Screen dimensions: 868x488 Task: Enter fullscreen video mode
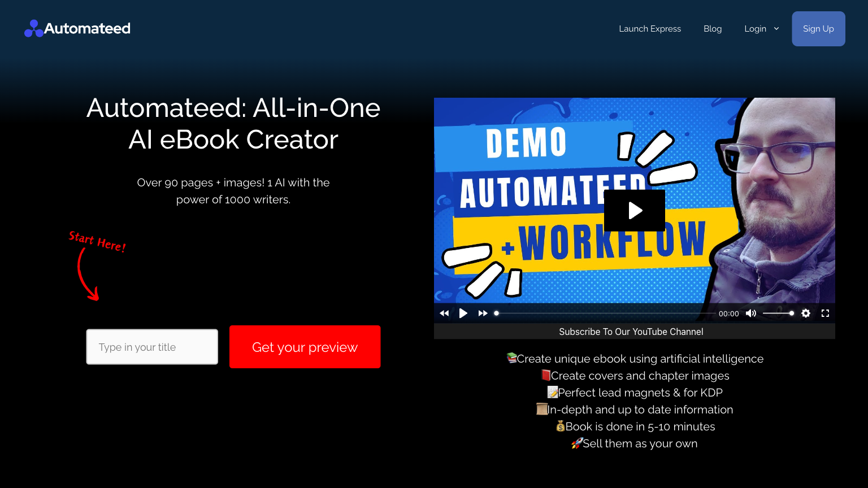click(826, 313)
